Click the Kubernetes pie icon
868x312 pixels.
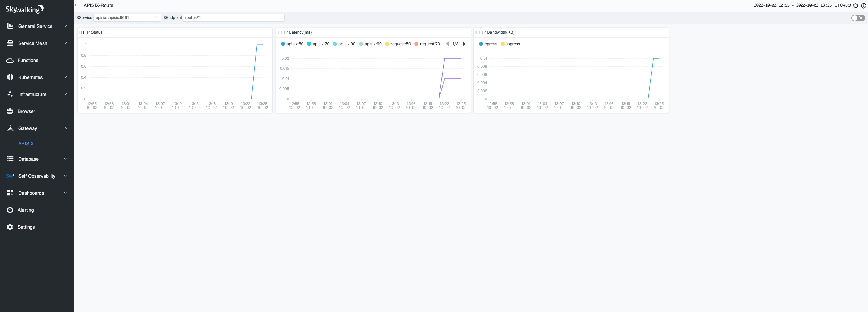(10, 77)
